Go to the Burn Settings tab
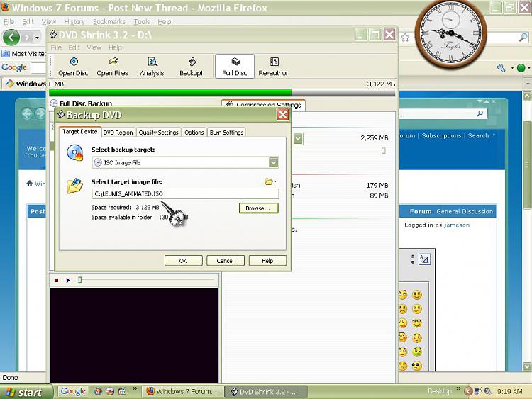Image resolution: width=532 pixels, height=399 pixels. tap(226, 133)
